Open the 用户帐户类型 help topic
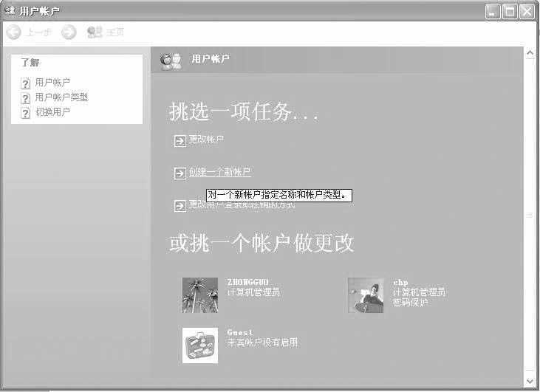The height and width of the screenshot is (392, 540). pos(61,97)
